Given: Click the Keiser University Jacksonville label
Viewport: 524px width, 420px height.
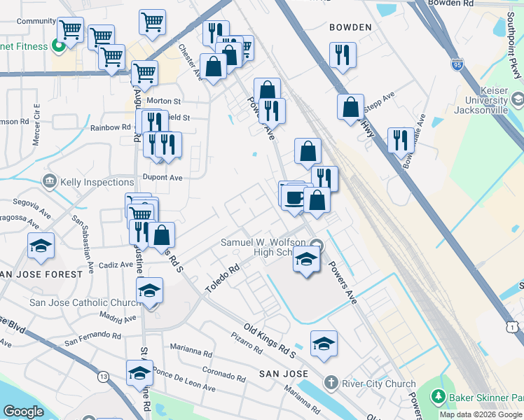Looking at the screenshot, I should (481, 100).
